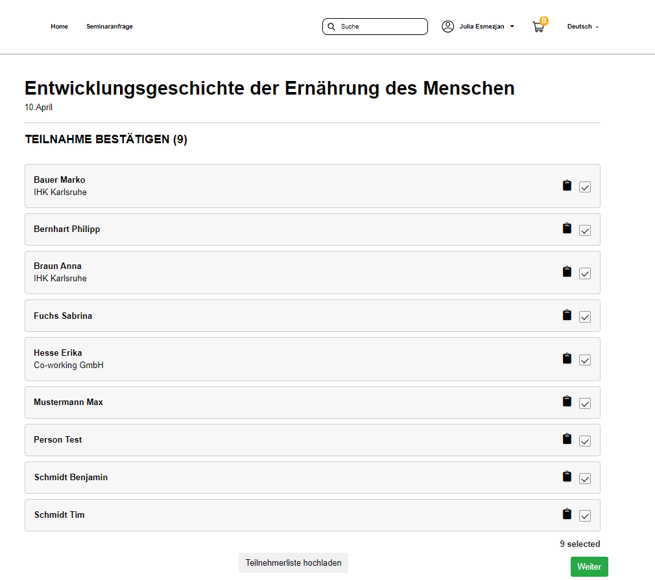The image size is (655, 580).
Task: Click Fuchs Sabrina's clipboard icon
Action: click(x=567, y=316)
